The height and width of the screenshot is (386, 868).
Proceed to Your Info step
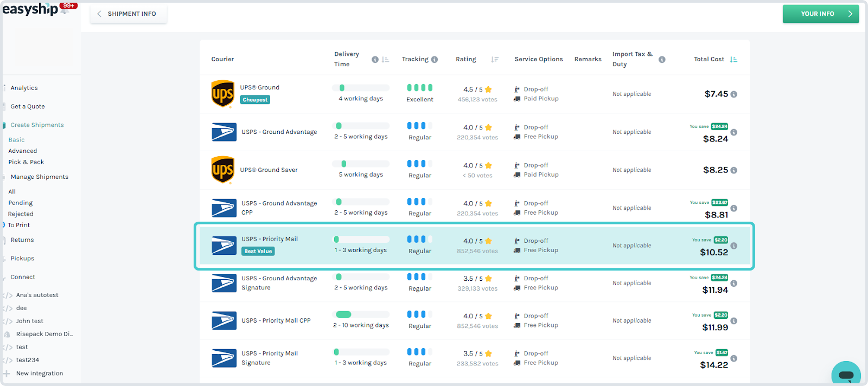(821, 14)
